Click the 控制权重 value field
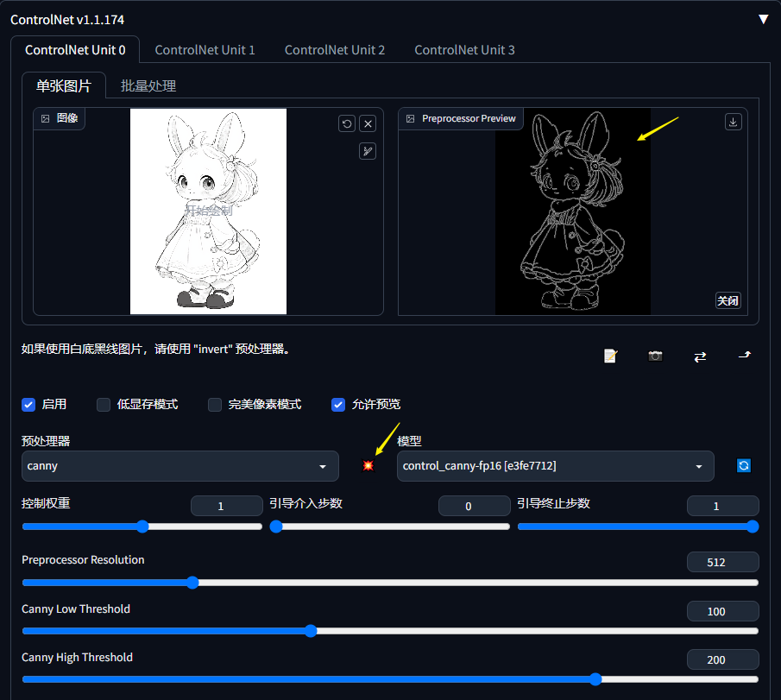Screen dimensions: 781x700 [227, 506]
